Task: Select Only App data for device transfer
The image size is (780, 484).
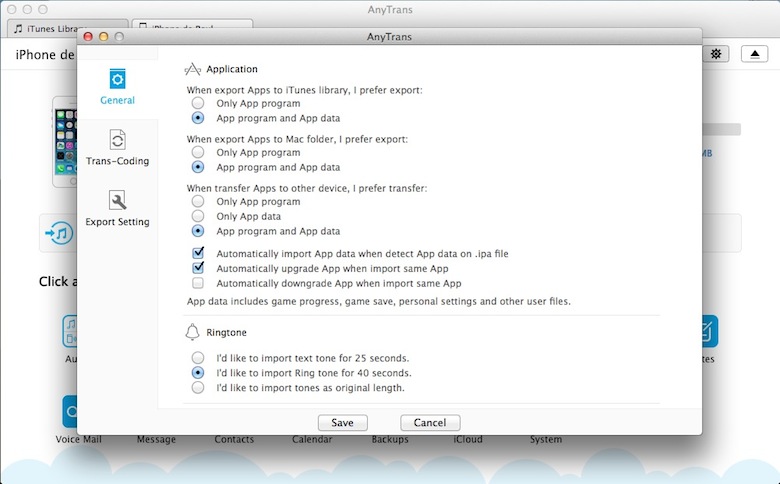Action: (x=198, y=216)
